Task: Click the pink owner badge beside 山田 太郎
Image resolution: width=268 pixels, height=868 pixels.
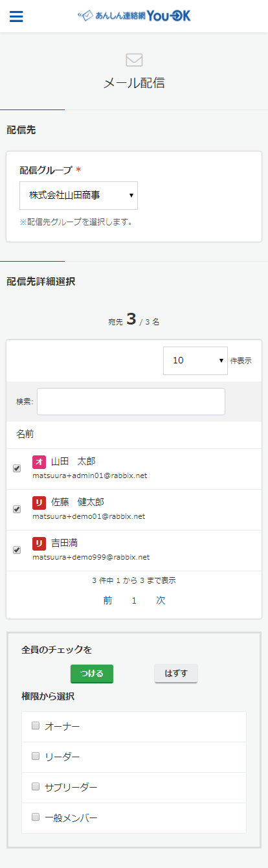Action: click(39, 462)
